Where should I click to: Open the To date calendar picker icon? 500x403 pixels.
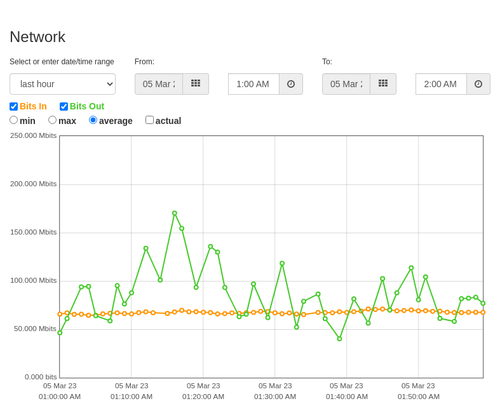pos(383,84)
